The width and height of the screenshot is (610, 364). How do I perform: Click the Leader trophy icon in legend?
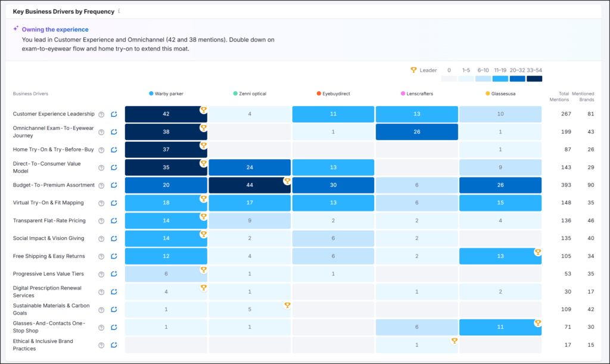point(413,70)
